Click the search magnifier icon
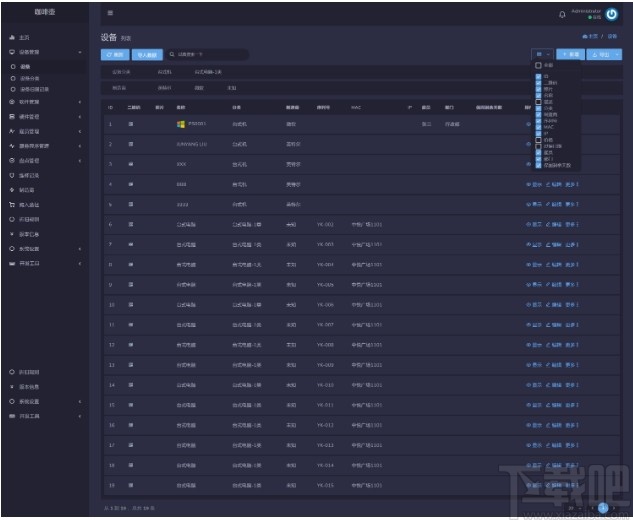633x520 pixels. click(x=172, y=54)
